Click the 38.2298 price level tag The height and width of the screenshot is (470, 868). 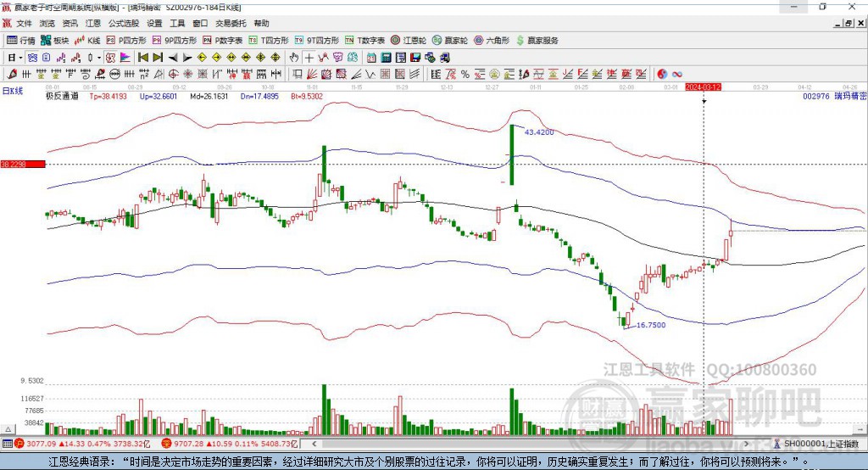[23, 164]
